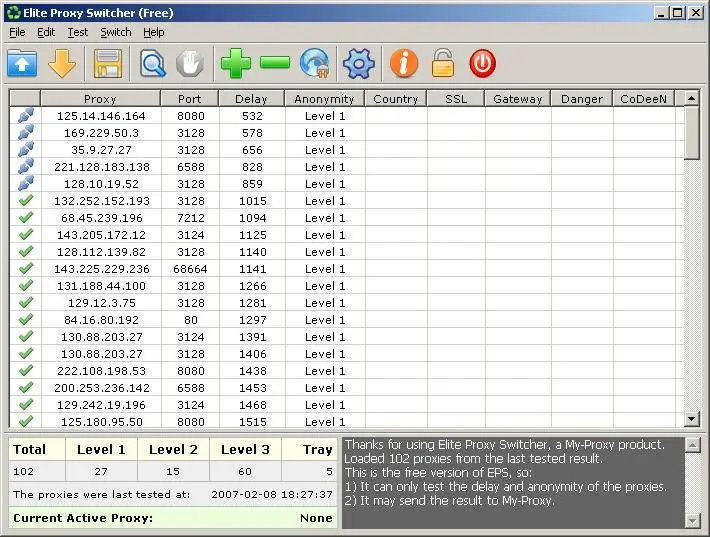Select proxy cell 129.12.3.75
This screenshot has width=710, height=537.
click(101, 303)
